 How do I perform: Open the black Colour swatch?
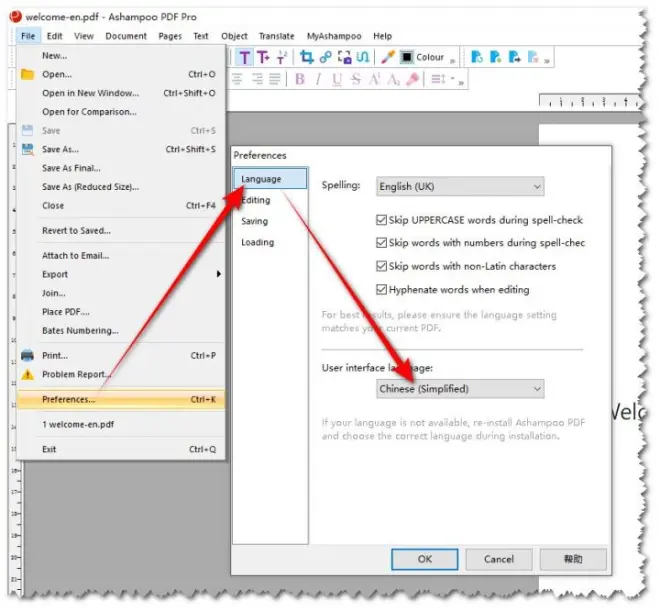pyautogui.click(x=407, y=57)
